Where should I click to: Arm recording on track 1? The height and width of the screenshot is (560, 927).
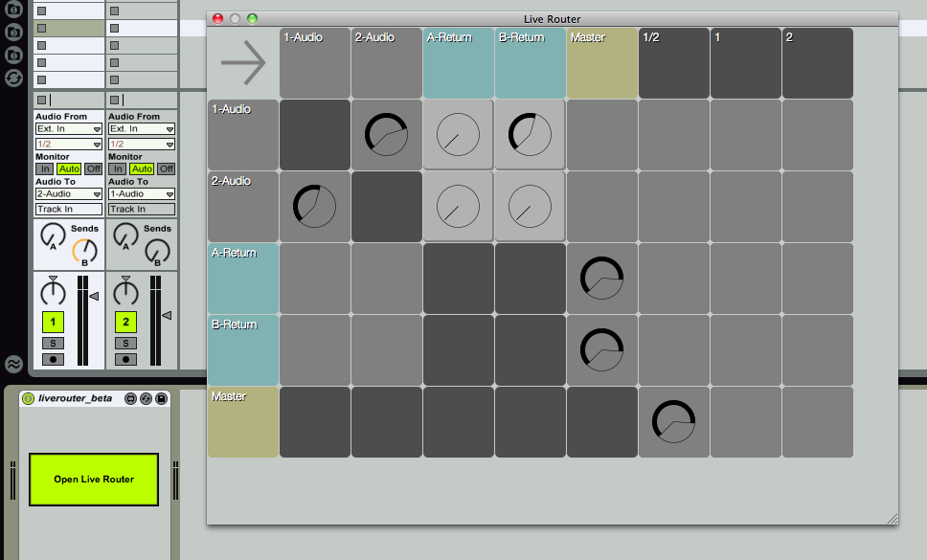[x=53, y=360]
